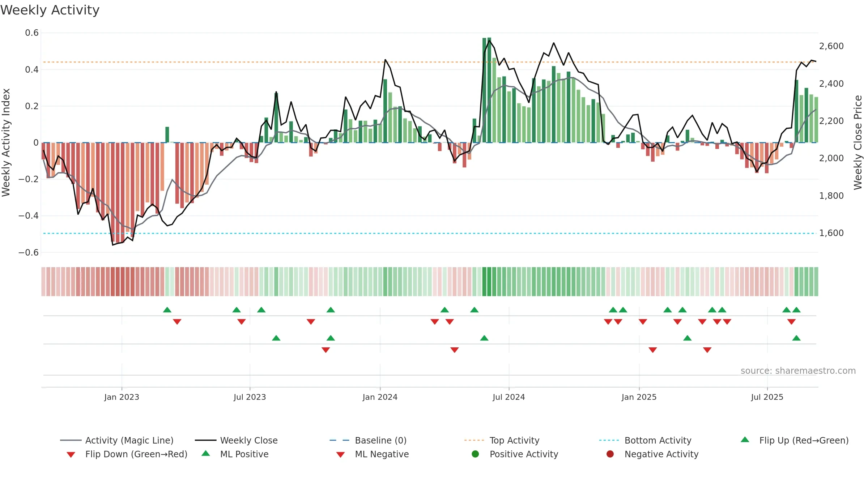Click red triangle icon beside Flip Down legend
The height and width of the screenshot is (488, 868).
pos(71,455)
